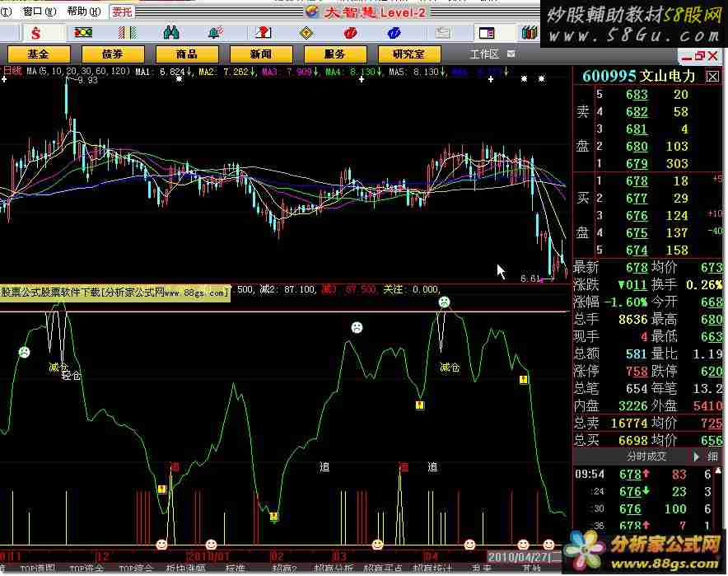Click the 04 month timeline label
Viewport: 728px width, 576px height.
(x=431, y=556)
